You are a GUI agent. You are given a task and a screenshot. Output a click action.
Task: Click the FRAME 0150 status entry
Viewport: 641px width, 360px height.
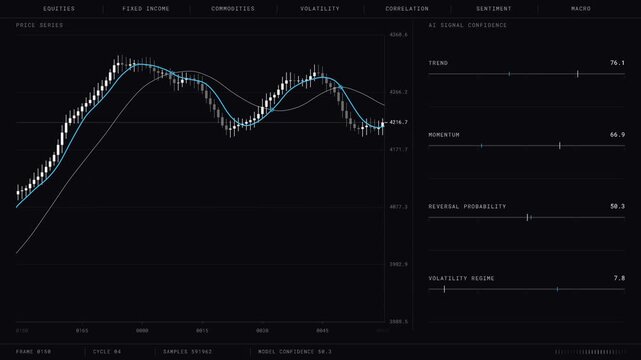pyautogui.click(x=34, y=351)
